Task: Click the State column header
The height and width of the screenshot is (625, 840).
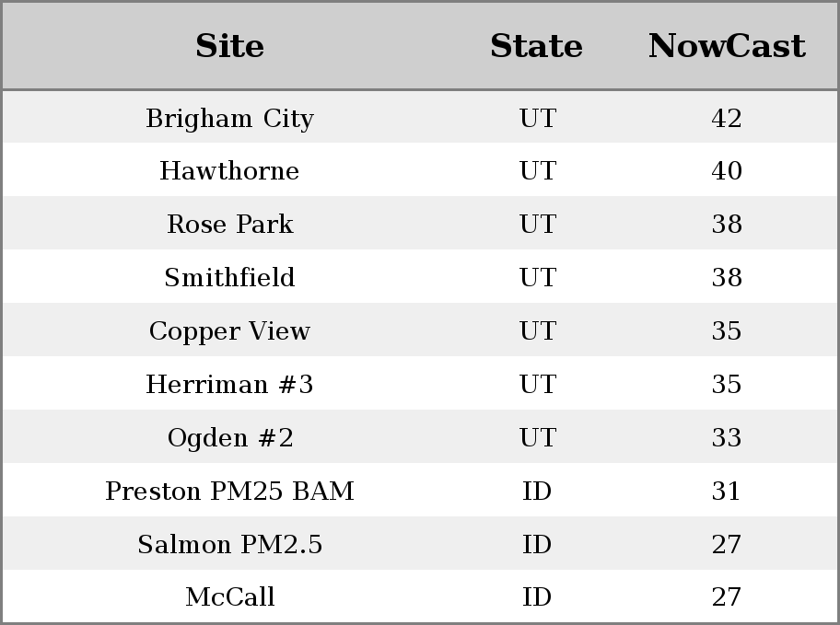Action: [x=536, y=46]
